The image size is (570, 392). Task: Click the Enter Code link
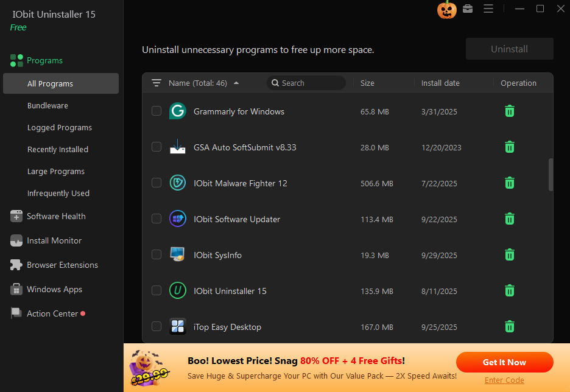click(x=504, y=380)
